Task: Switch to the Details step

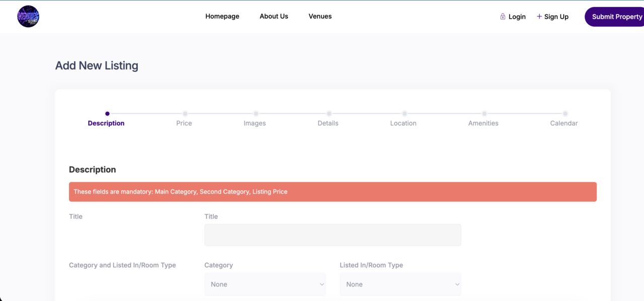Action: 328,123
